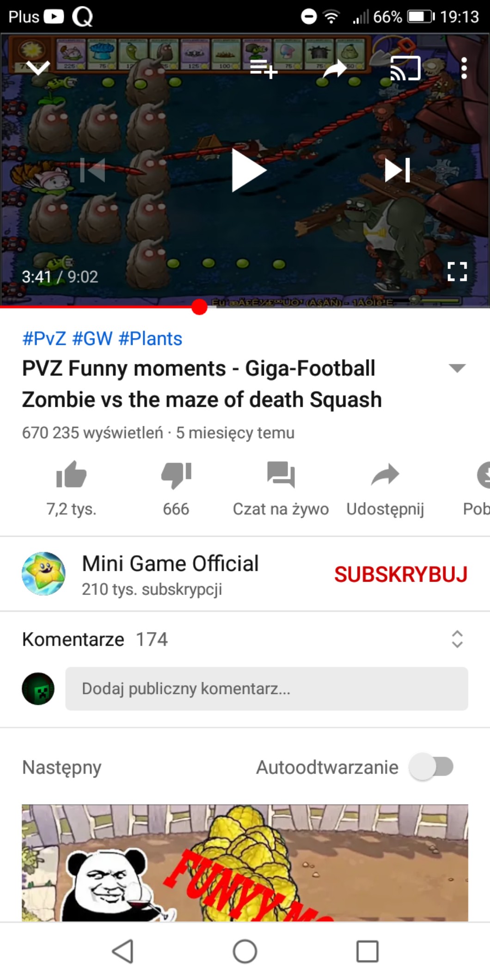Minimize player with down chevron
This screenshot has height=980, width=490.
[x=38, y=68]
